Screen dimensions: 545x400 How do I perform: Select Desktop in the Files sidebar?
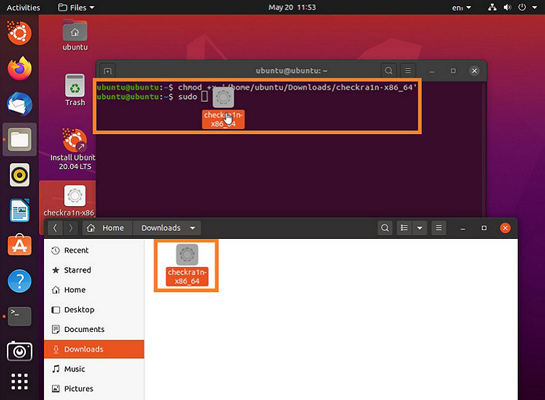coord(94,310)
